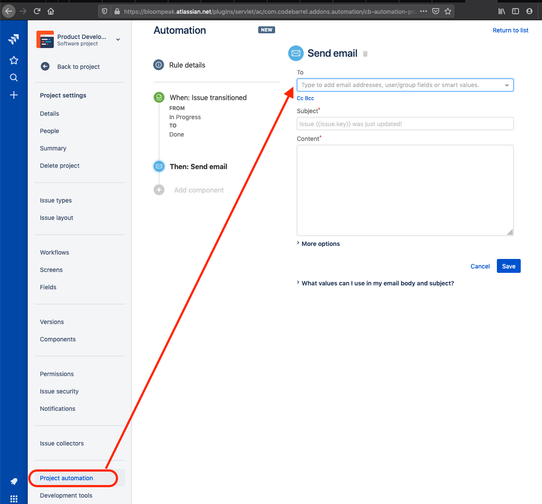
Task: Click the notifications icon at the bottom of the sidebar
Action: coord(14,481)
